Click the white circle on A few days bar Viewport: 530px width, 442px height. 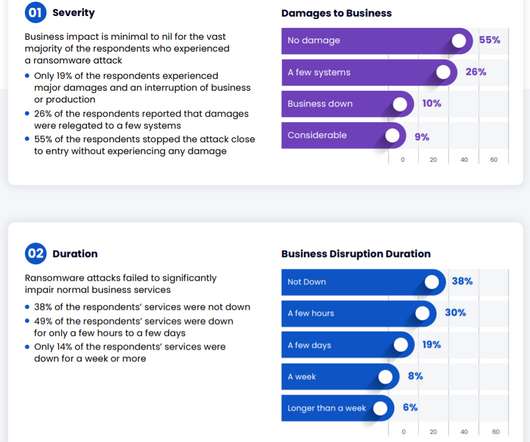pos(401,345)
